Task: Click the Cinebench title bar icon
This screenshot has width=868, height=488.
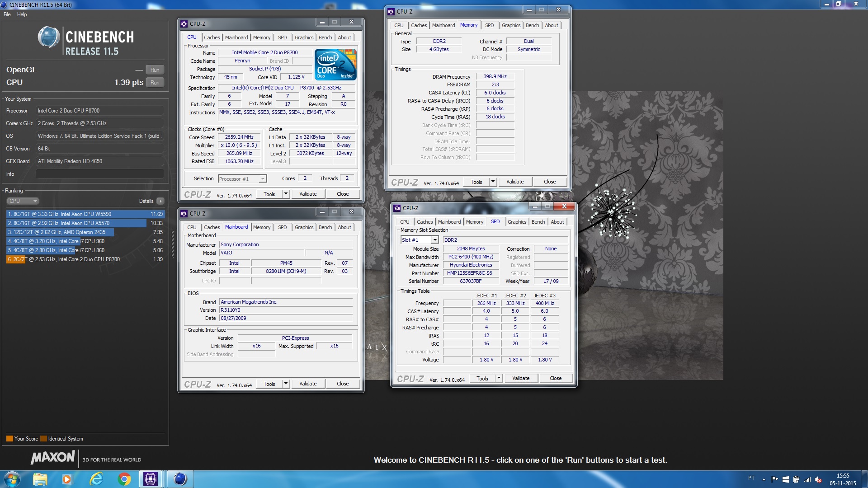Action: click(x=4, y=5)
